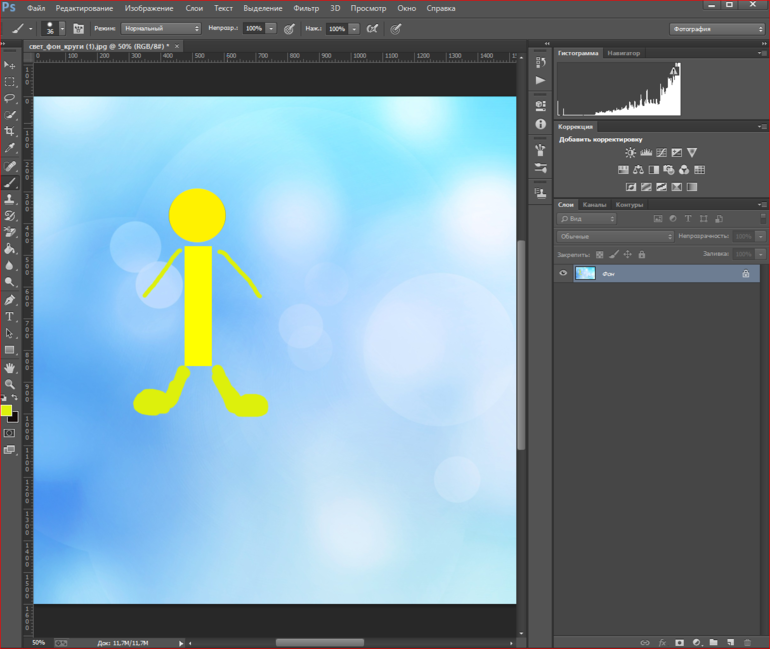Viewport: 770px width, 649px height.
Task: Open the brush Режим blending mode dropdown
Action: [161, 29]
